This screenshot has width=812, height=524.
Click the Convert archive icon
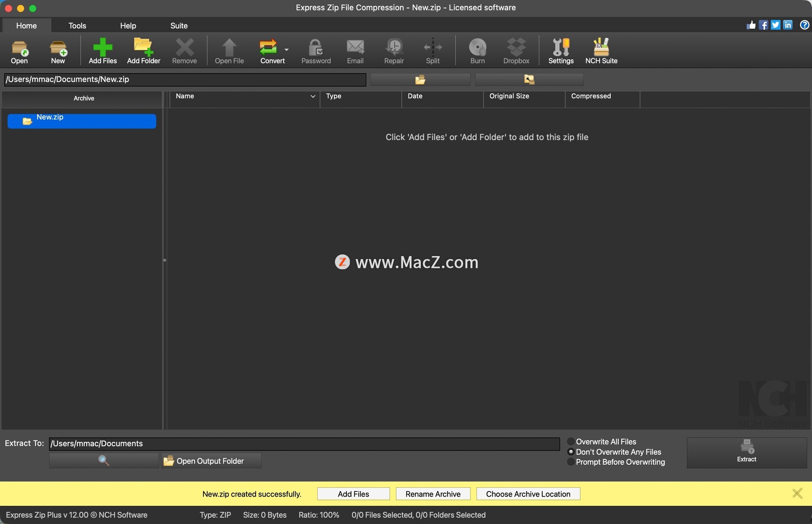tap(268, 47)
